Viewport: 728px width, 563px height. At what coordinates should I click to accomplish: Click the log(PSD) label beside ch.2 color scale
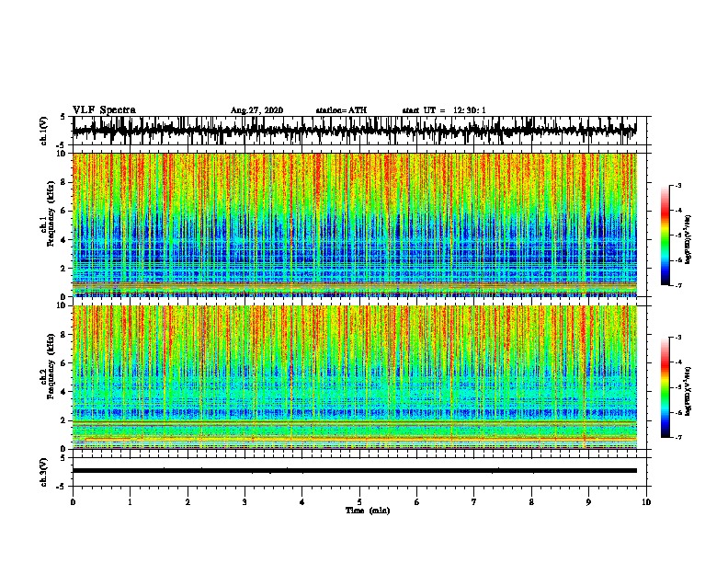(688, 391)
